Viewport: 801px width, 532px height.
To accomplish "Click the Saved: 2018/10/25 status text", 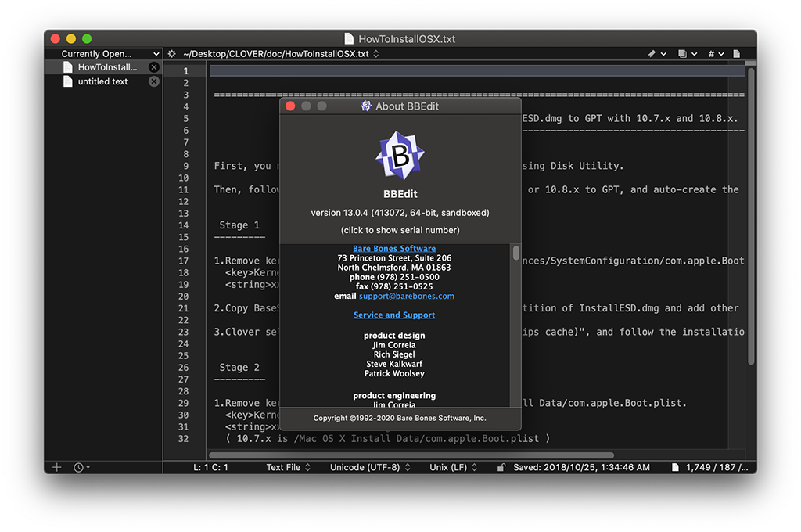I will point(581,467).
